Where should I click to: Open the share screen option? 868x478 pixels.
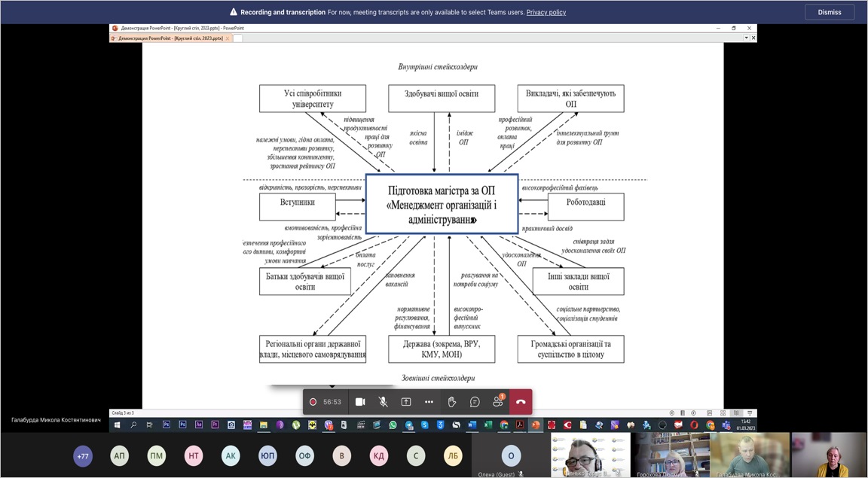pos(406,402)
